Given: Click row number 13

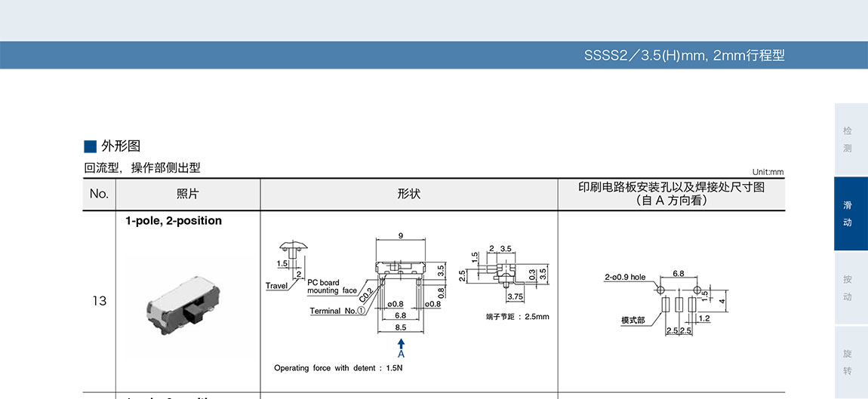Looking at the screenshot, I should click(99, 301).
